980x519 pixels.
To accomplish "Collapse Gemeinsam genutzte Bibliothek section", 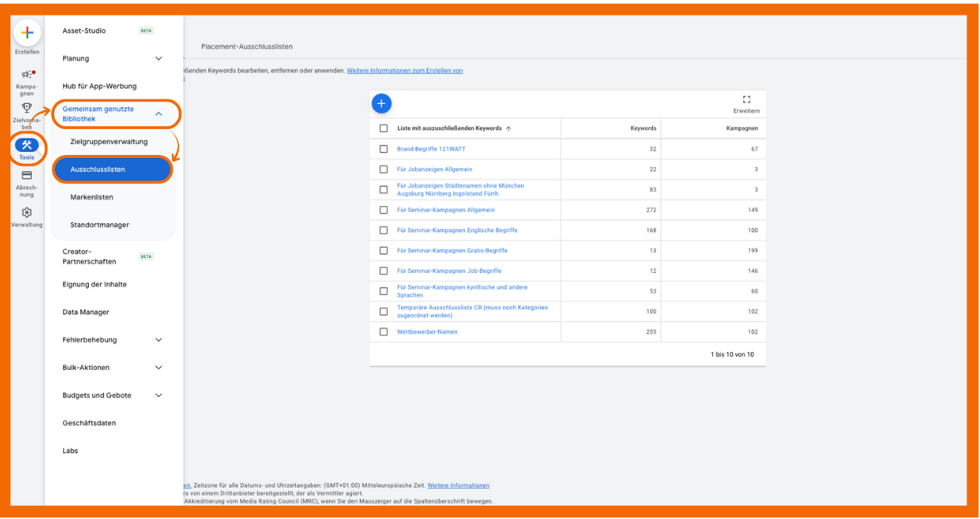I will (158, 114).
